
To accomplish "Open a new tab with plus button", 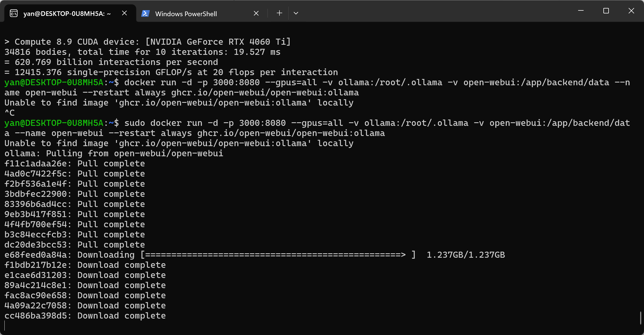I will click(x=279, y=13).
